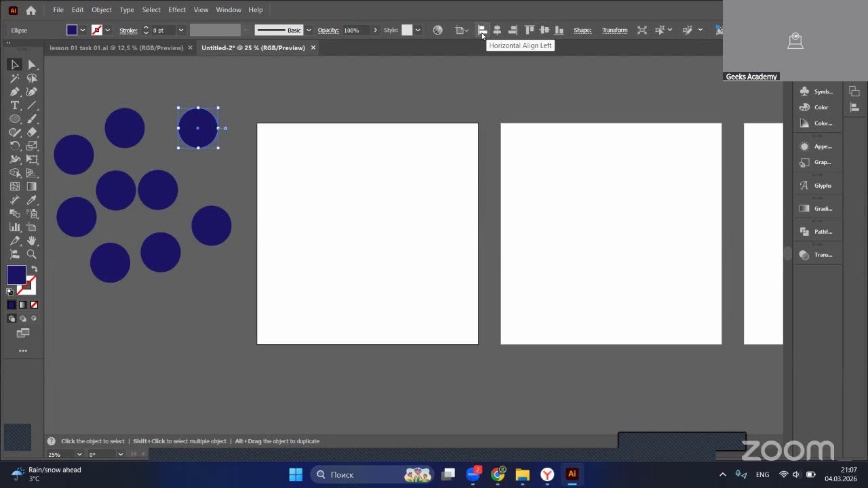Select the Gradient tool in toolbox

(32, 186)
